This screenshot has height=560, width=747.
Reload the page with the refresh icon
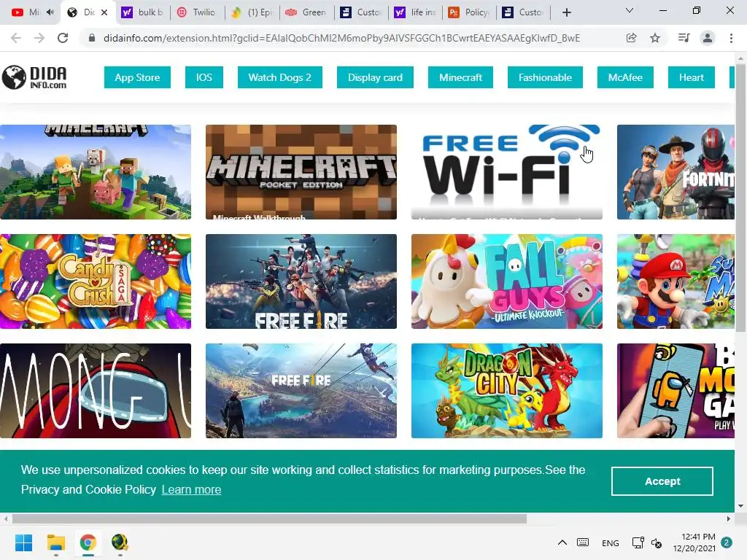click(63, 38)
